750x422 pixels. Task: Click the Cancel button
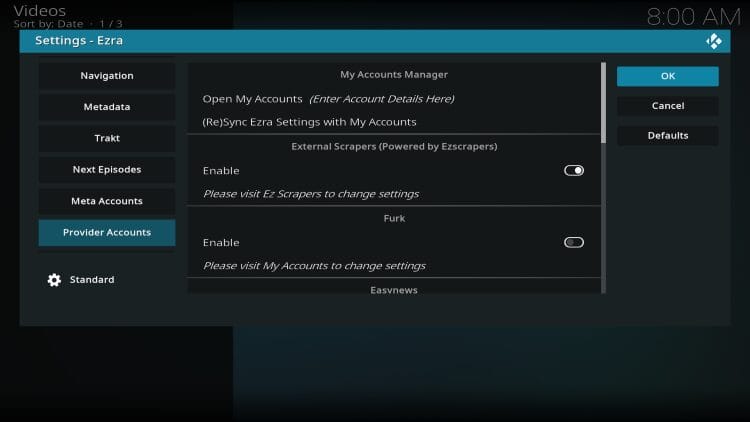668,106
